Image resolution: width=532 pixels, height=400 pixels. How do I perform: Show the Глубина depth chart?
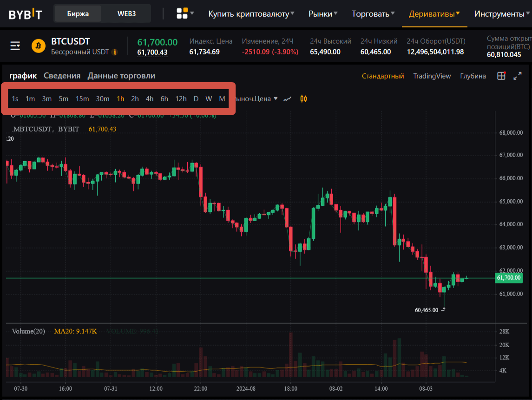473,76
